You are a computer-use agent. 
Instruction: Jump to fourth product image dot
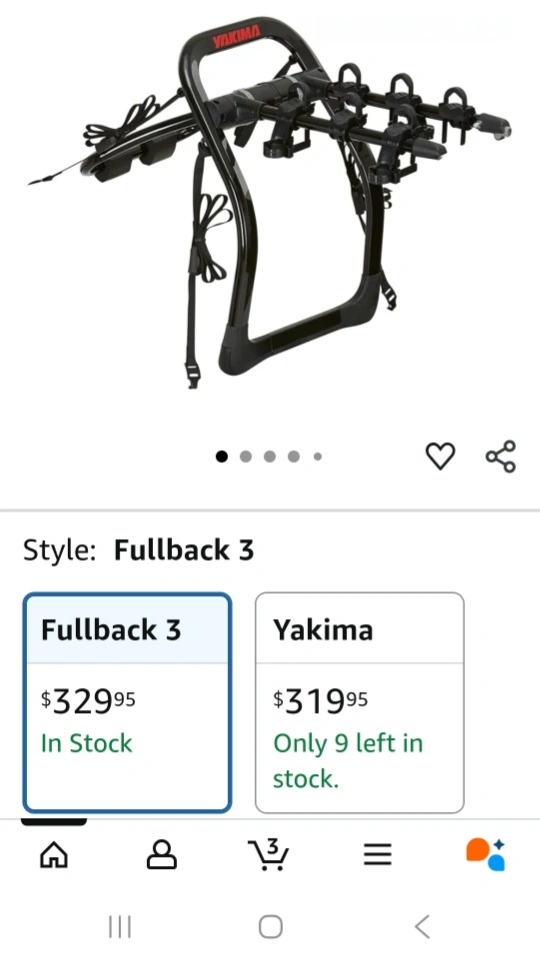coord(294,456)
